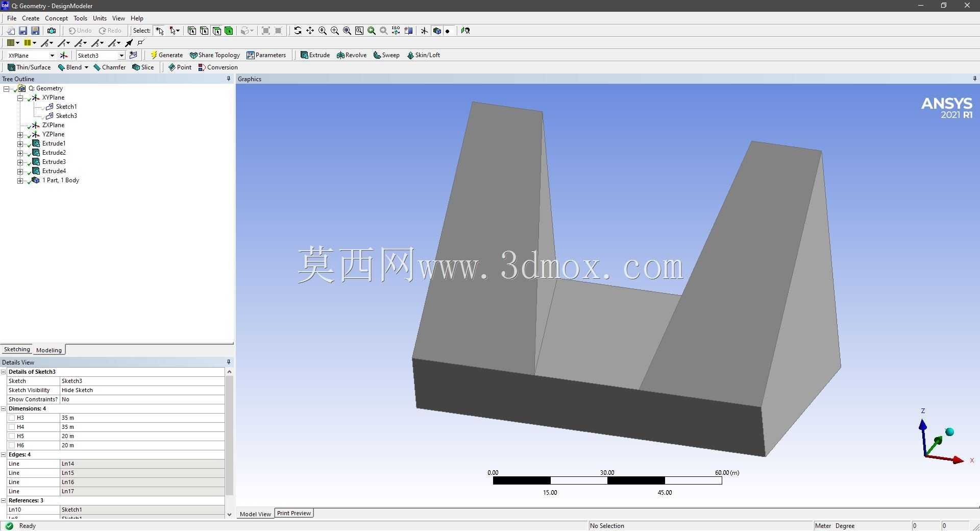
Task: Click the New Plane icon beside XYPlane
Action: [x=64, y=55]
